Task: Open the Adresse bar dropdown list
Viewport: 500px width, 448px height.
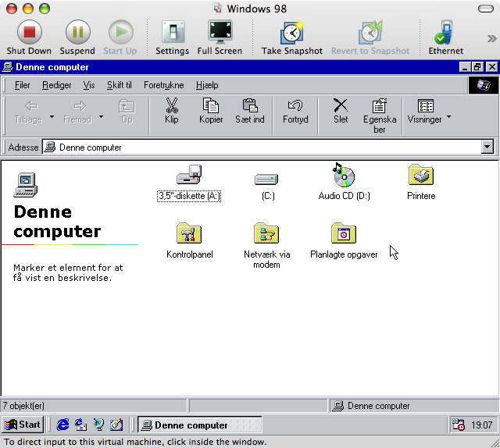Action: click(487, 148)
